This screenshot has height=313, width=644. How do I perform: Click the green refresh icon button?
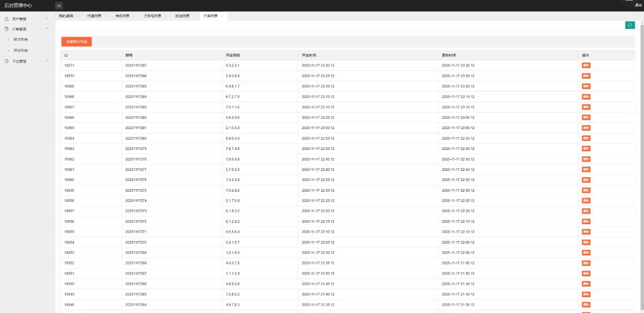point(629,25)
